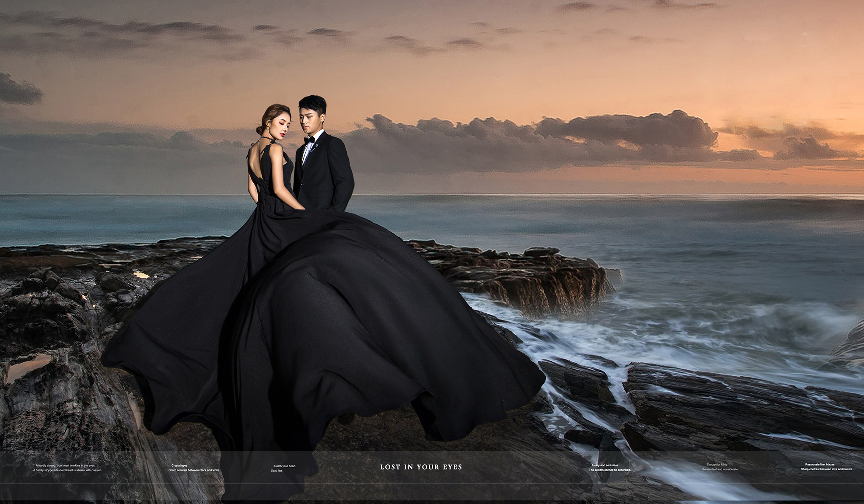Click the man's black bow tie
Screen dimensions: 864x504
coord(310,140)
